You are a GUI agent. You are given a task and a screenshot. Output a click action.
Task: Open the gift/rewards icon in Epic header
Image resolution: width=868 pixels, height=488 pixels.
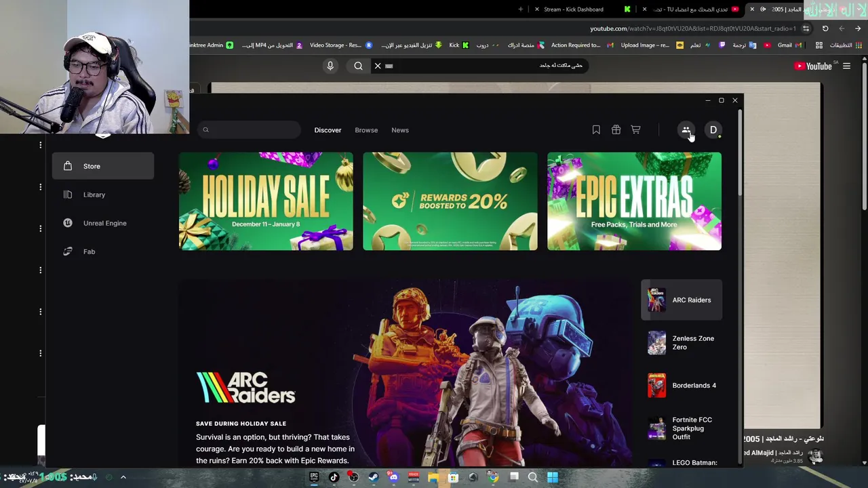(616, 129)
